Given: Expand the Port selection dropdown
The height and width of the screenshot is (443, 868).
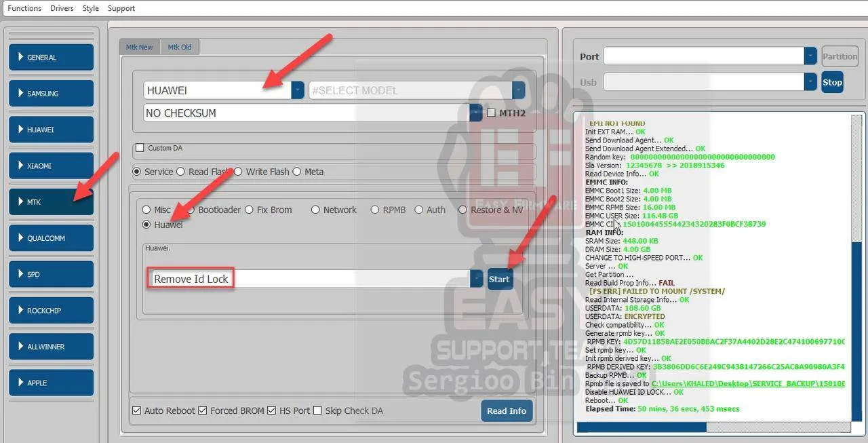Looking at the screenshot, I should (810, 56).
